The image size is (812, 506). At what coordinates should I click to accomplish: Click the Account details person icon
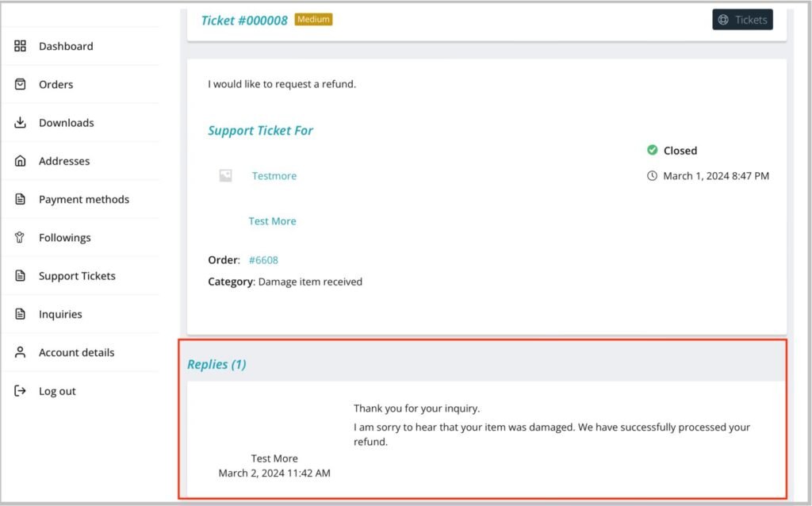click(21, 352)
